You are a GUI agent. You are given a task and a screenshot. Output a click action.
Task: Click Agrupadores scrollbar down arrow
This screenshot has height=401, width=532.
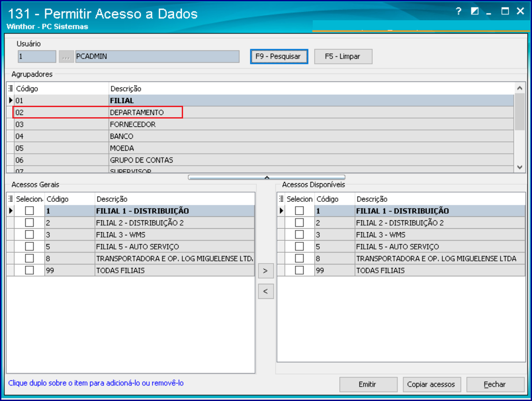520,167
